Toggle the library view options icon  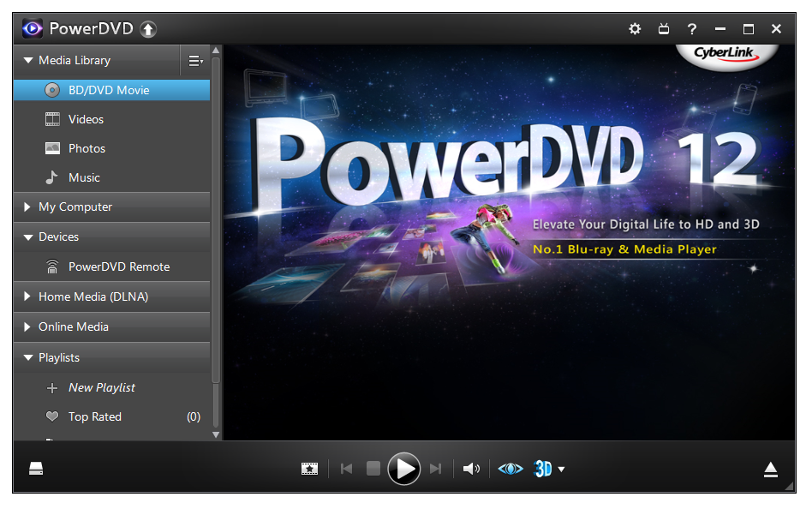pos(195,61)
